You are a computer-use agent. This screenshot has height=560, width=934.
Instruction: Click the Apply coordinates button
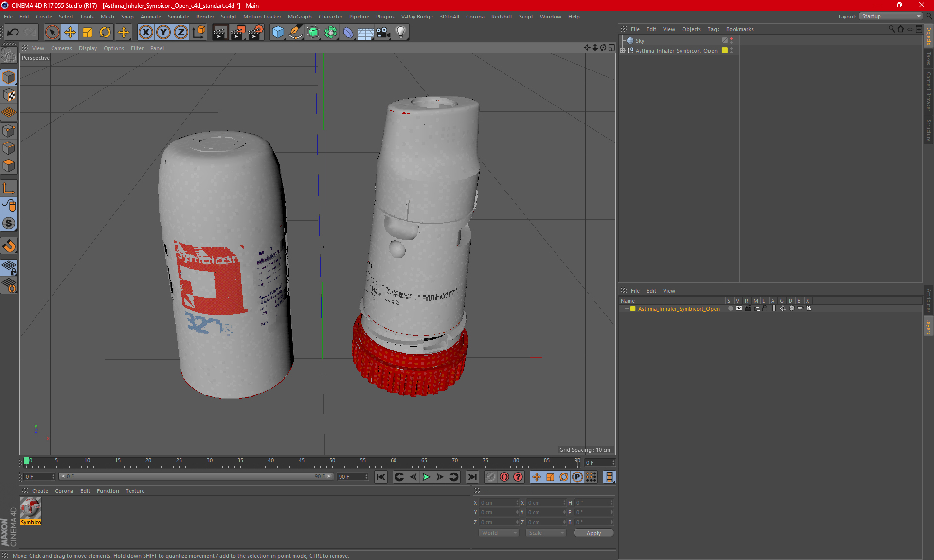593,533
